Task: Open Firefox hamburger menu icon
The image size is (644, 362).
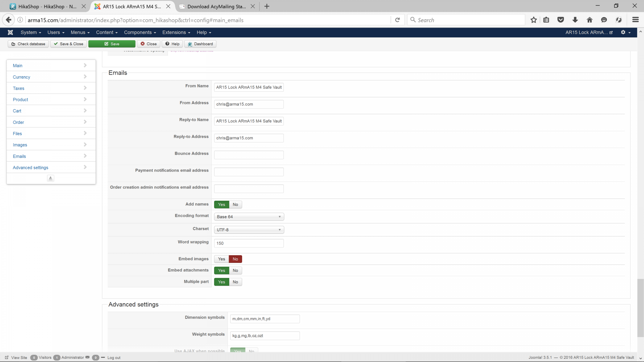Action: [x=635, y=20]
